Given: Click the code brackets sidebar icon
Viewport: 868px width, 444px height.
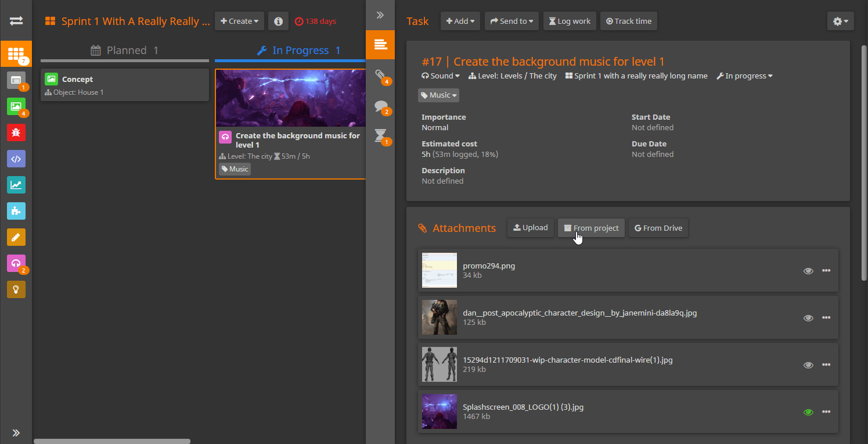Looking at the screenshot, I should pyautogui.click(x=16, y=159).
